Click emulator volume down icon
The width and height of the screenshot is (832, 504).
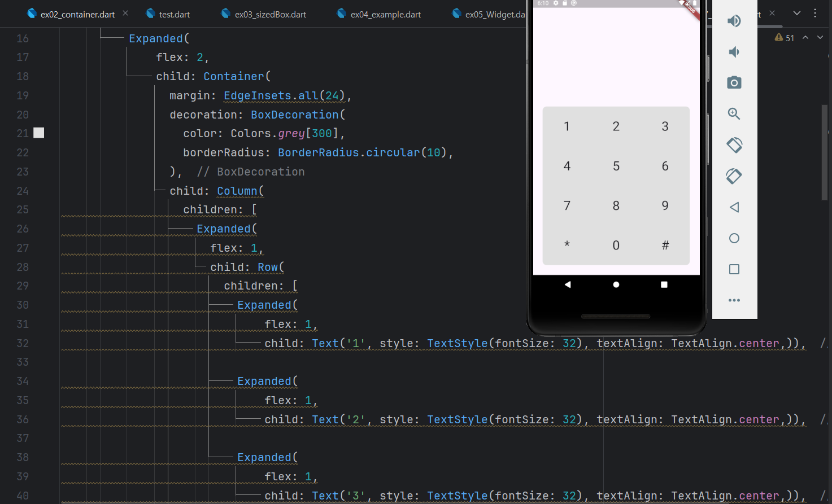(x=734, y=52)
